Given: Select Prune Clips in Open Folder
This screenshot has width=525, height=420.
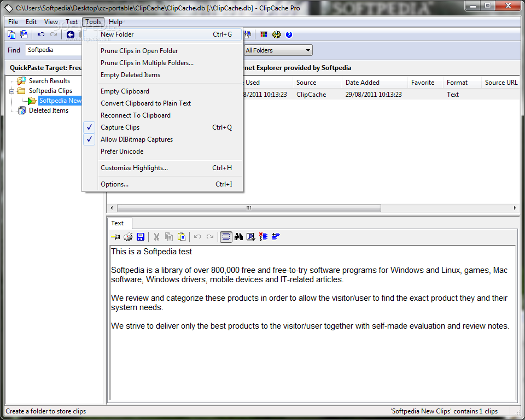Looking at the screenshot, I should (162, 51).
